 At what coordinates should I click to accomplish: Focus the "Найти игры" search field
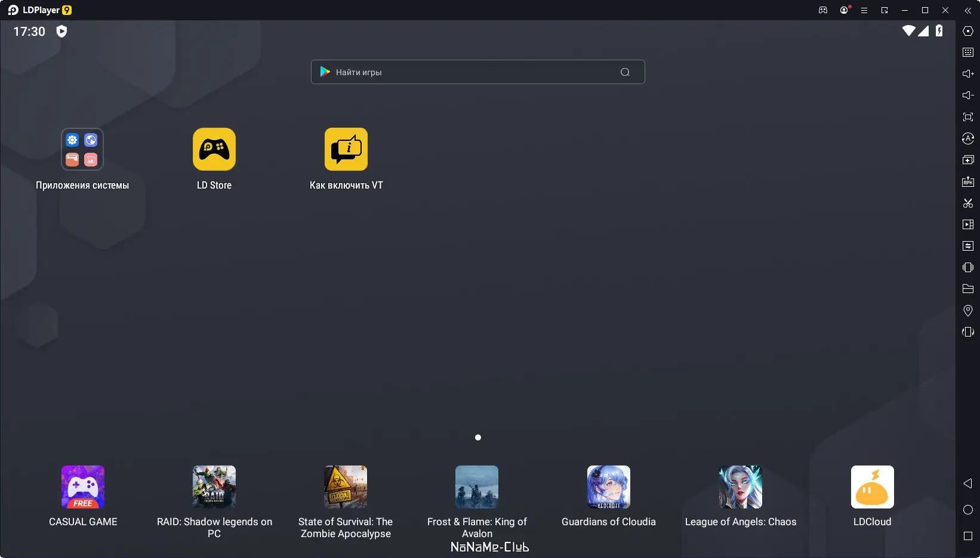(477, 72)
